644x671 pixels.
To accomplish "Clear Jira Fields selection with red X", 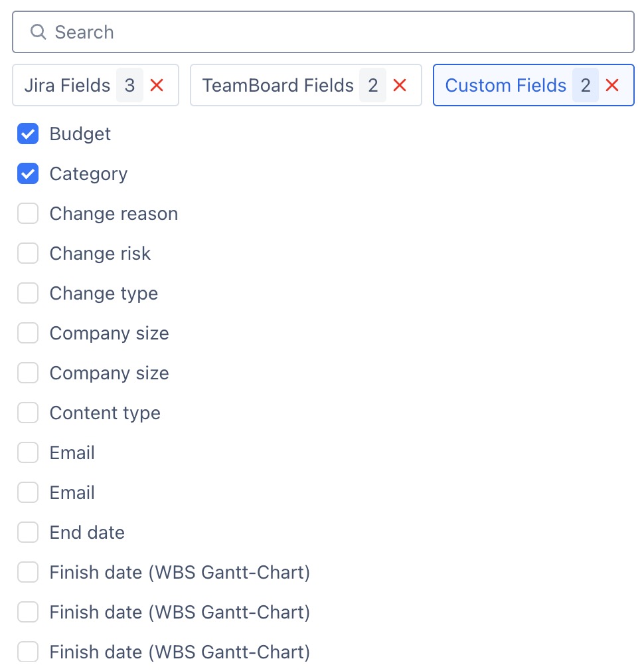I will pos(157,85).
